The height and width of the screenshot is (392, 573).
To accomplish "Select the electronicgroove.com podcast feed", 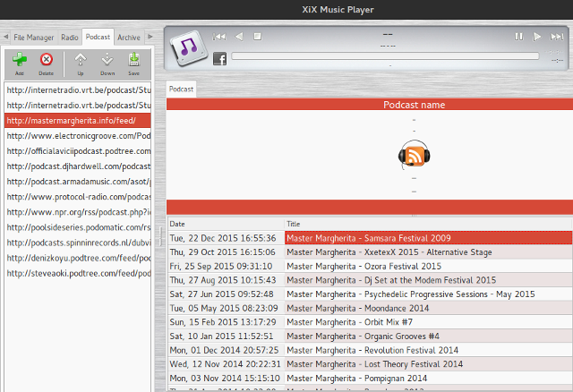I will coord(78,136).
